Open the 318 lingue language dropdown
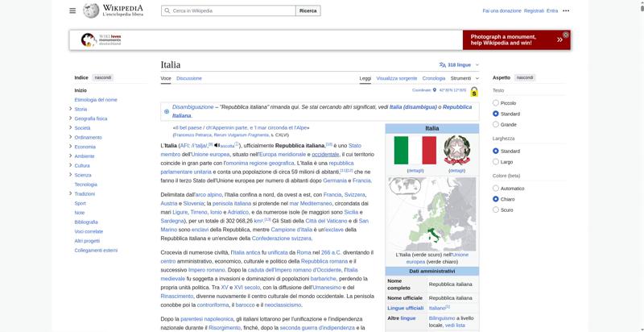Viewport: 644px width, 332px height. pos(459,65)
